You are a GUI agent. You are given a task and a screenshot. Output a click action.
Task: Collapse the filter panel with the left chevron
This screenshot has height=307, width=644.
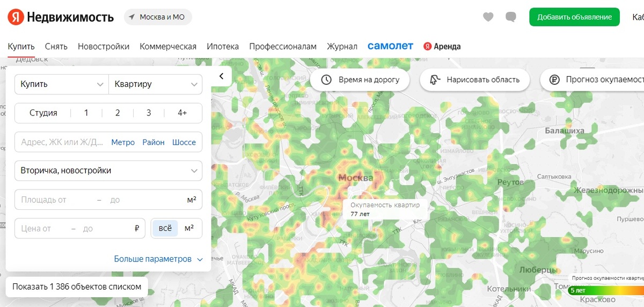click(x=221, y=76)
